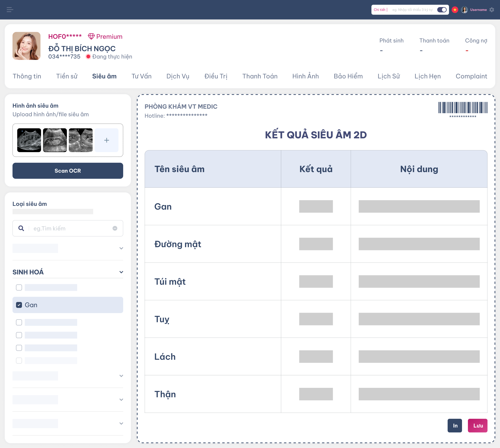Click the user avatar icon in header
The image size is (500, 448).
coord(464,10)
